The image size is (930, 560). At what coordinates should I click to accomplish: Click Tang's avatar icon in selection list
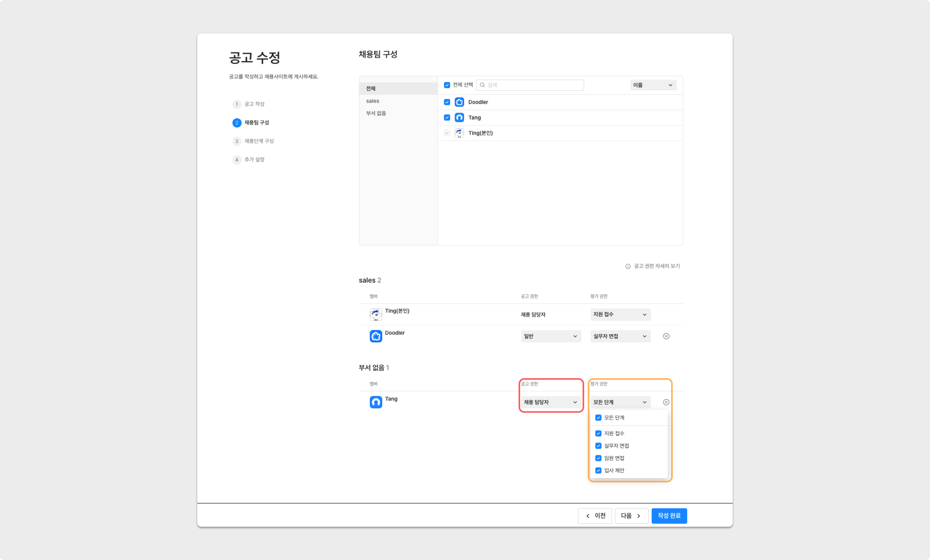coord(459,117)
